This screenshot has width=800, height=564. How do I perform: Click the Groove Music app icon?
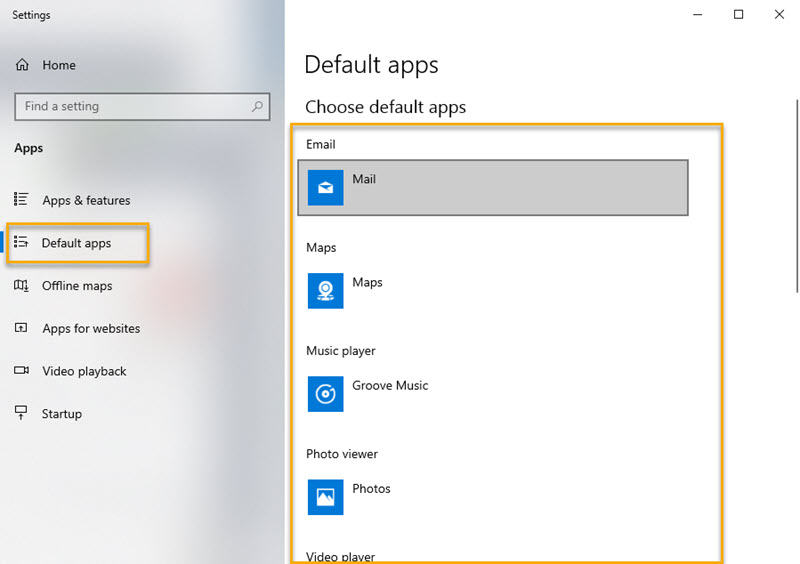pyautogui.click(x=326, y=394)
